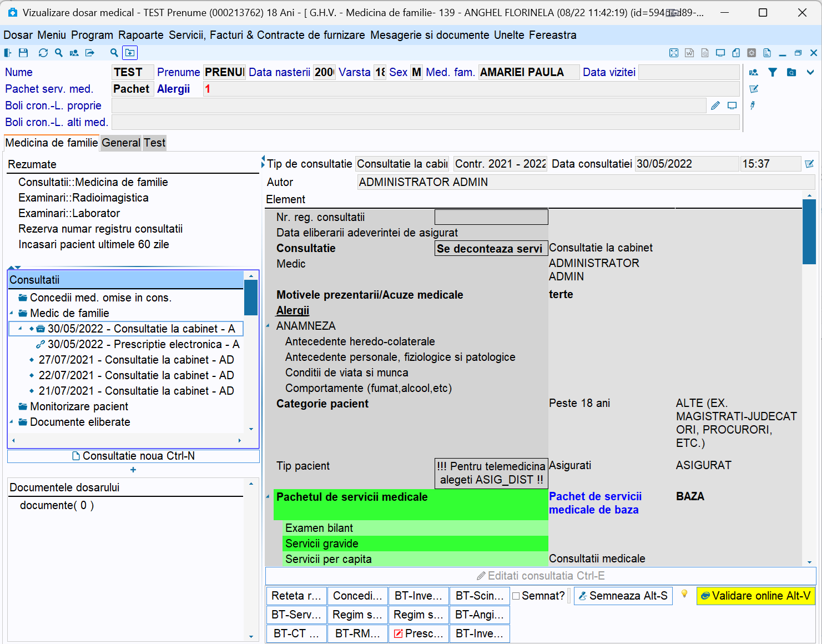This screenshot has width=822, height=644.
Task: Click the invoice dollar document icon
Action: [767, 53]
